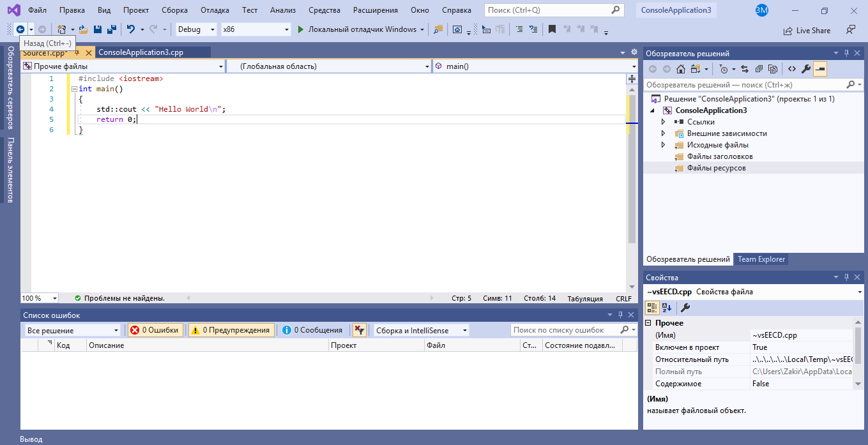Click the Home icon in Solution Explorer
This screenshot has width=868, height=445.
click(x=681, y=69)
